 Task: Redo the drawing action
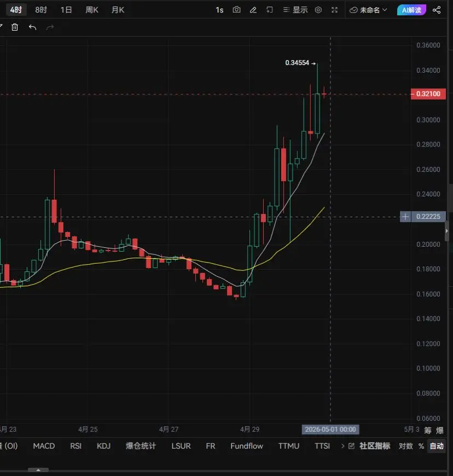(50, 27)
